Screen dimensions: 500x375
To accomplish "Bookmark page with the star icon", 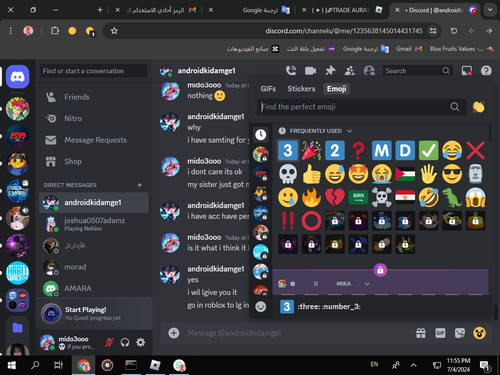I will point(114,31).
